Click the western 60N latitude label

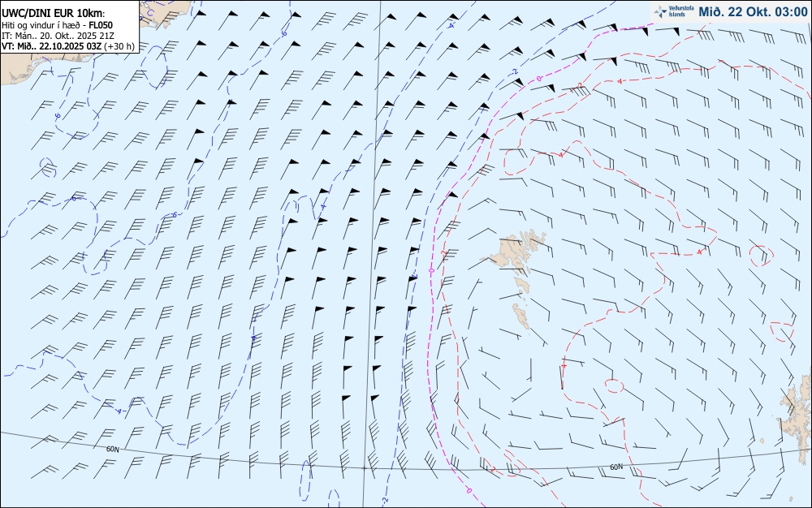pyautogui.click(x=112, y=450)
